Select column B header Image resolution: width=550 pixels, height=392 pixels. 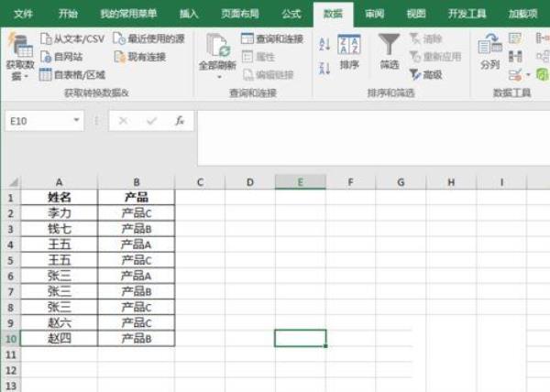pyautogui.click(x=136, y=182)
